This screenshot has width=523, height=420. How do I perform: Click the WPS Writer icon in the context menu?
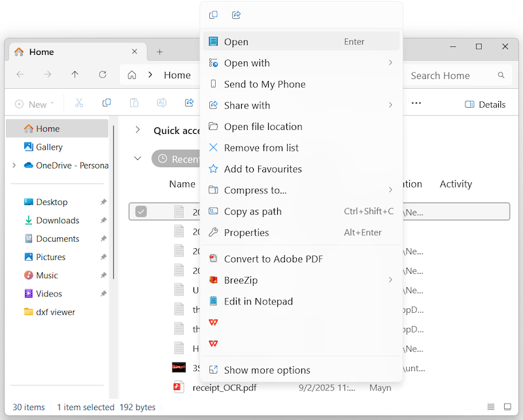tap(213, 322)
